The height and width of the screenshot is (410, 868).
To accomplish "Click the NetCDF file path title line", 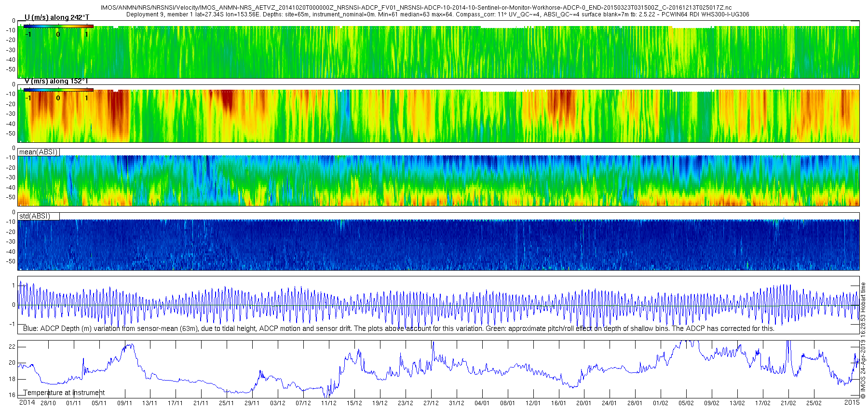I will pos(416,8).
